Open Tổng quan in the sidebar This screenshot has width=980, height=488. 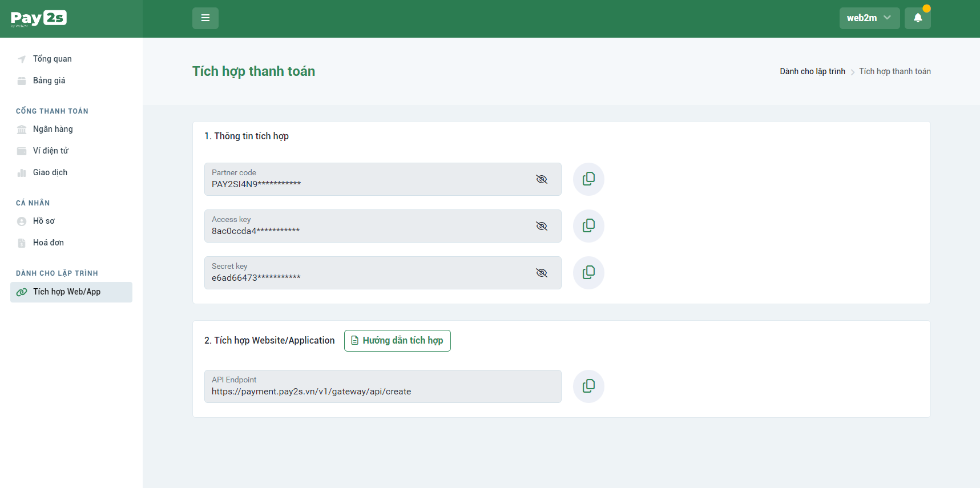coord(53,59)
